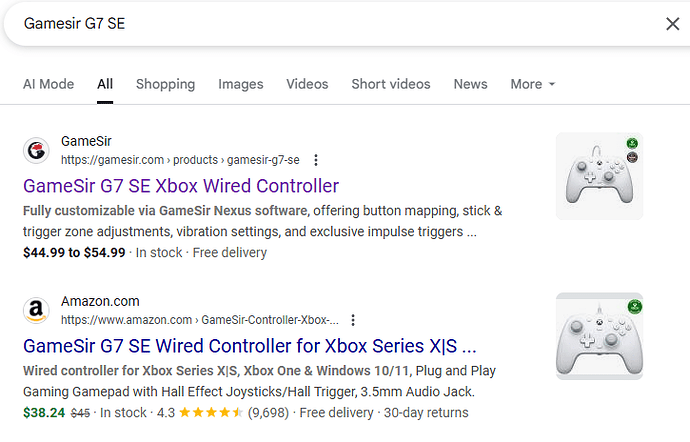Go to the Videos tab

point(307,84)
